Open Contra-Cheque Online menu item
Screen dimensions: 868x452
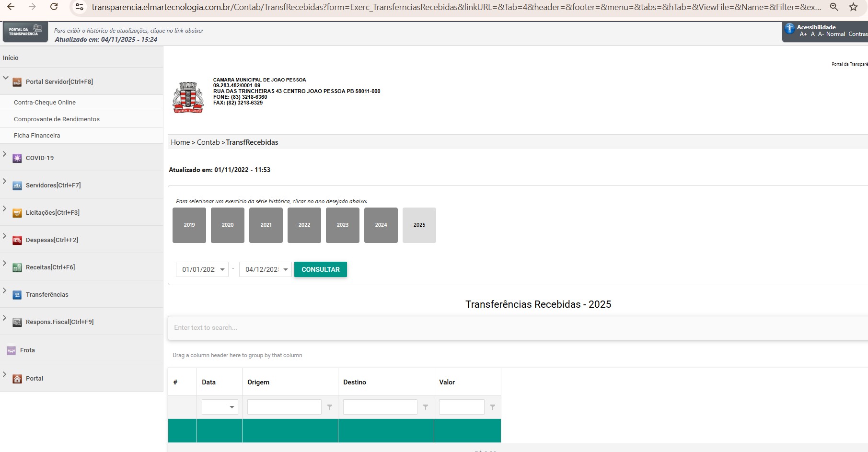pos(45,103)
